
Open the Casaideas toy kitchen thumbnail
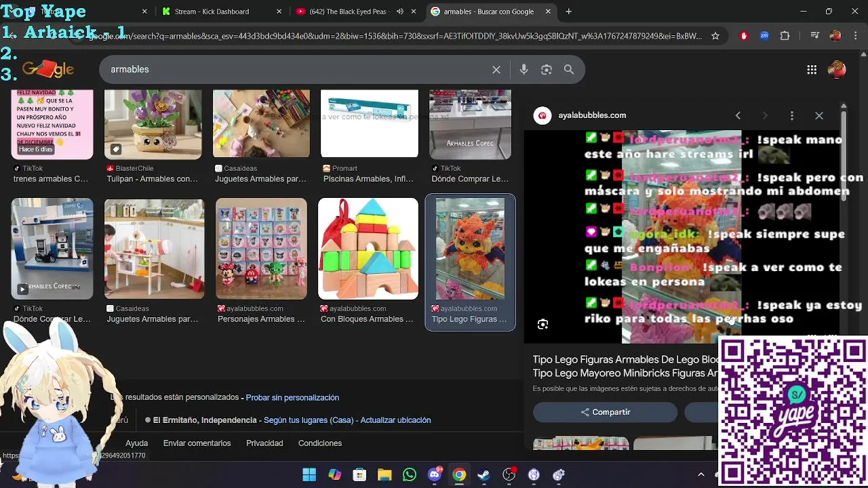click(154, 249)
